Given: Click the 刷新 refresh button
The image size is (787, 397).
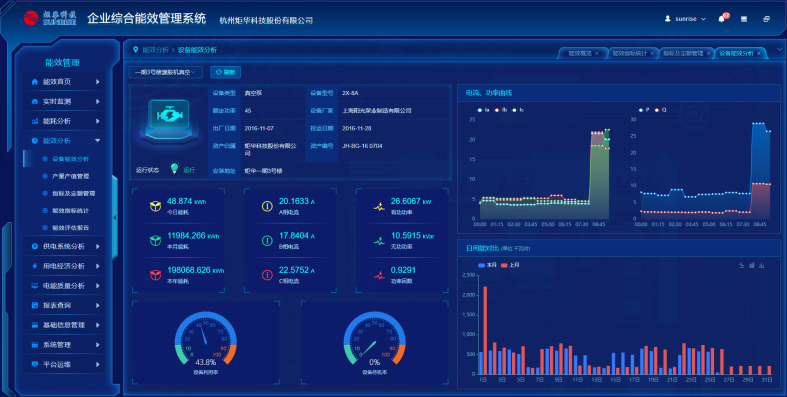Looking at the screenshot, I should point(225,72).
